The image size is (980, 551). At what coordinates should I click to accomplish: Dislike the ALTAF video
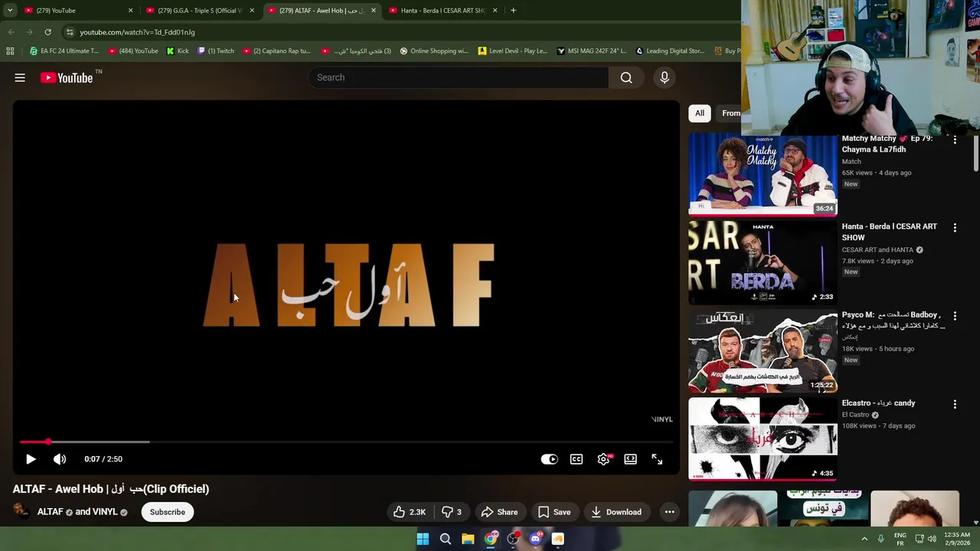point(452,512)
